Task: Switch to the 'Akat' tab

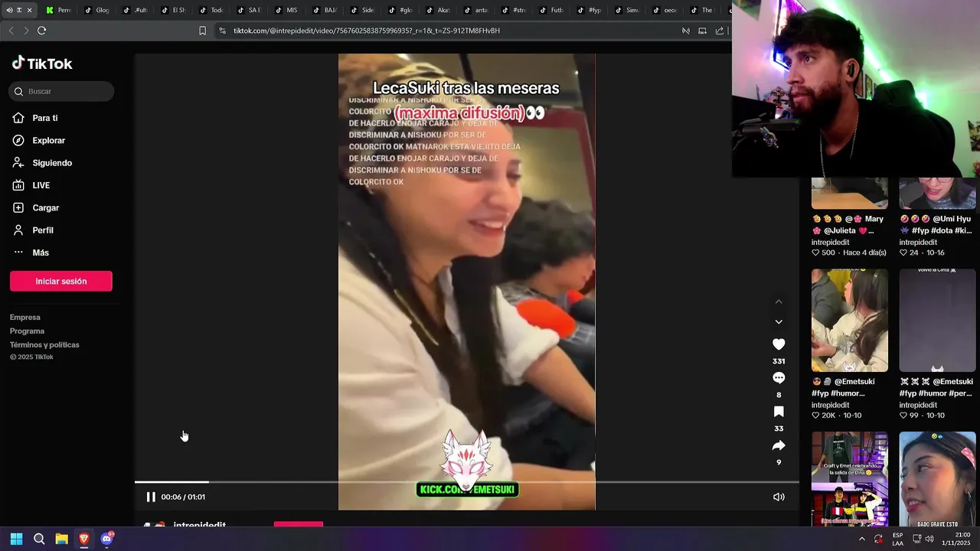Action: pyautogui.click(x=439, y=10)
